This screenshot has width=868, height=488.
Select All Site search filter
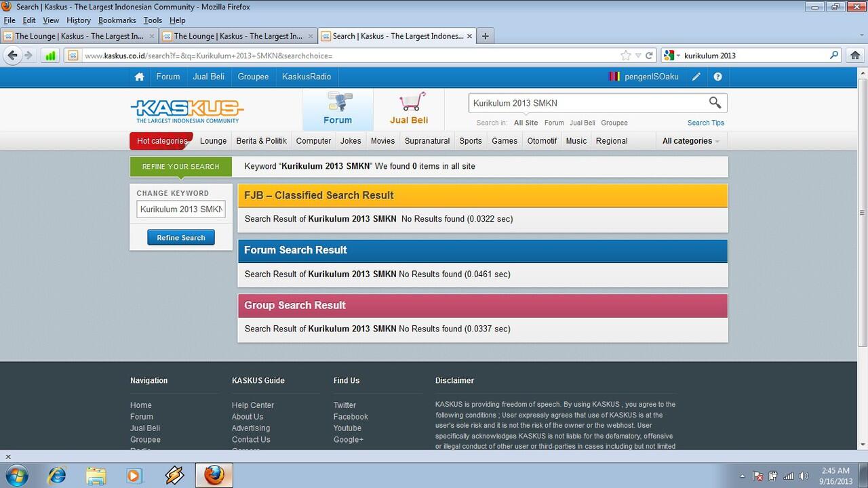click(526, 123)
